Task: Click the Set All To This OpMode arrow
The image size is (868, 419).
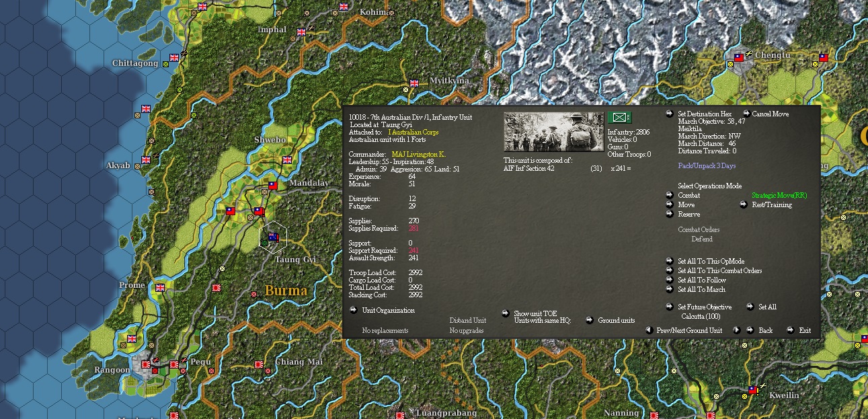Action: point(670,261)
